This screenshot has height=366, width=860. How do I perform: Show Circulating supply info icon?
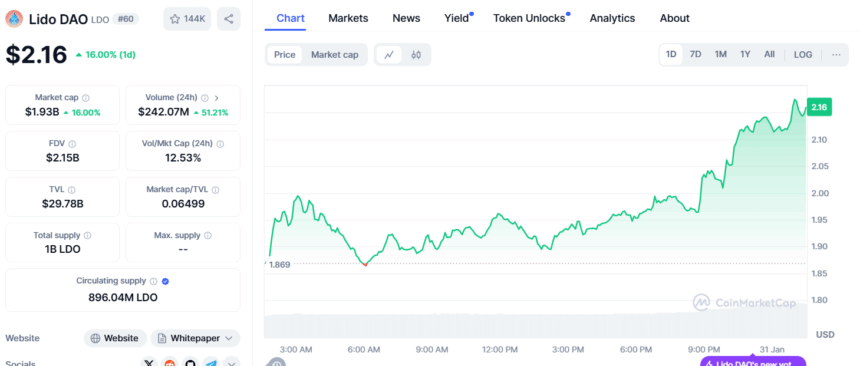pyautogui.click(x=154, y=281)
